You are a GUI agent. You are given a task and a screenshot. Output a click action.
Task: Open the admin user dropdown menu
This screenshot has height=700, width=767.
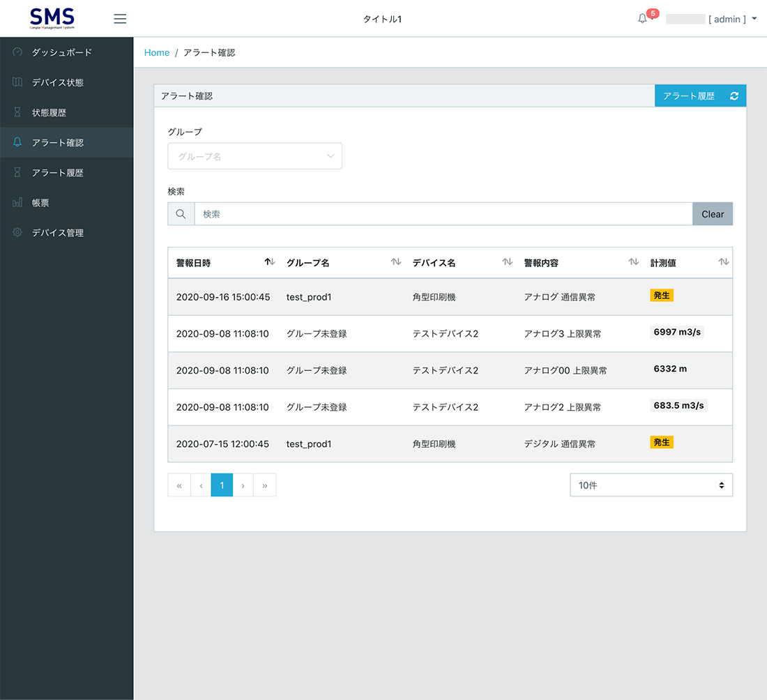(712, 19)
